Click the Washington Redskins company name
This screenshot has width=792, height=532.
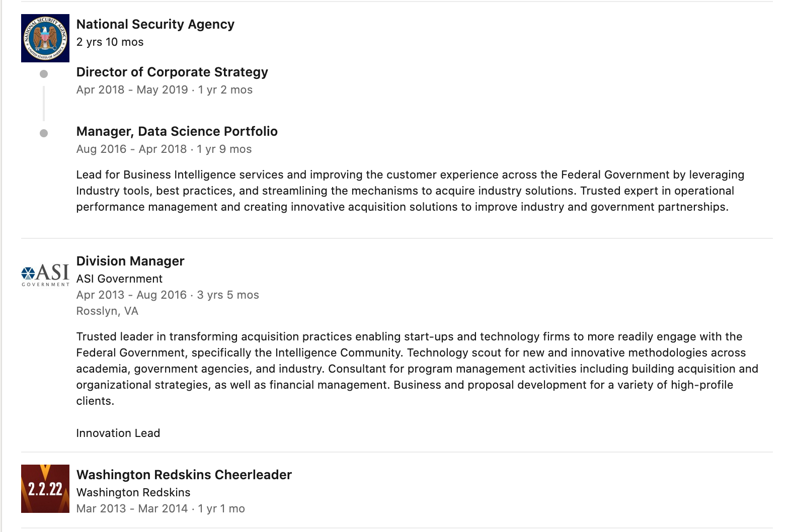(x=133, y=492)
